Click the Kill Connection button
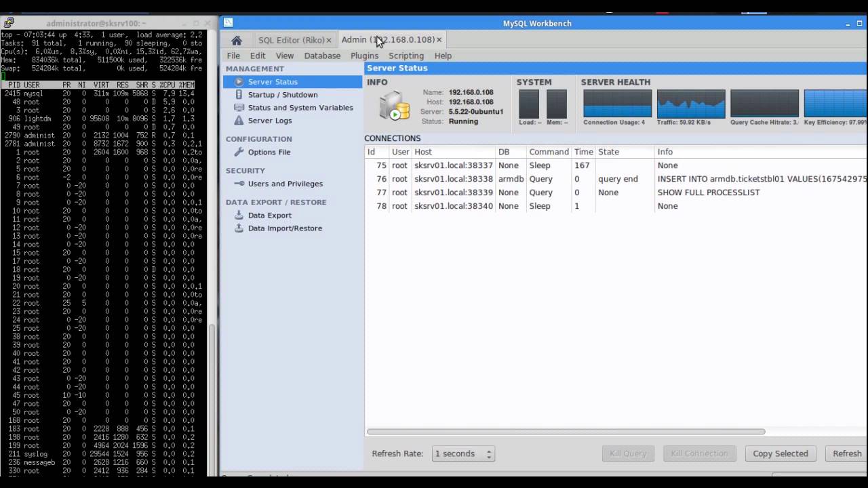The image size is (868, 488). (x=699, y=453)
